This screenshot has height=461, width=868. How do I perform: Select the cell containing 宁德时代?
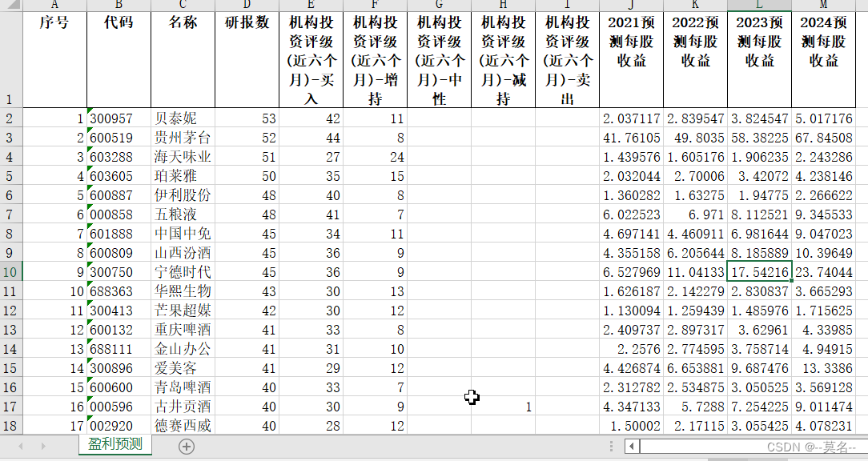[x=183, y=272]
